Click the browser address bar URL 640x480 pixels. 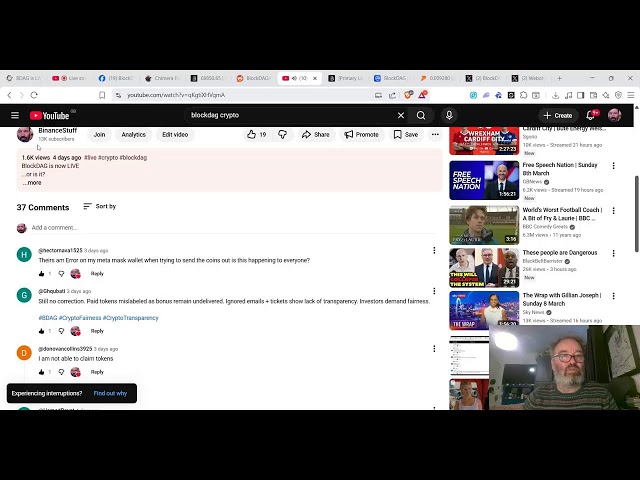tap(176, 95)
